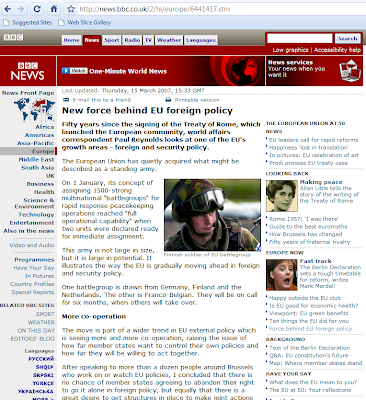Open Ten things the EU did for you
The height and width of the screenshot is (400, 366).
(309, 321)
